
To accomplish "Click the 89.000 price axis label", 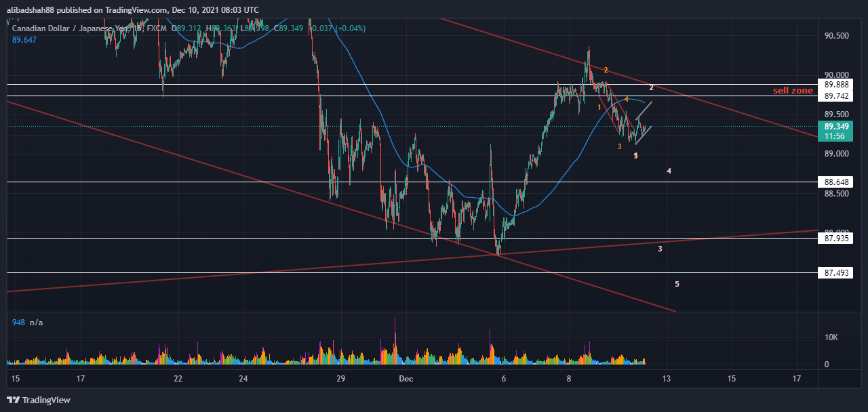I will [837, 154].
